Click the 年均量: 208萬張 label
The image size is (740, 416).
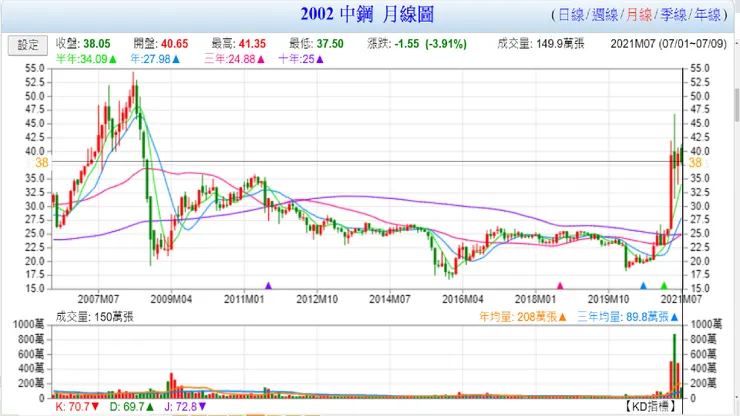point(522,317)
